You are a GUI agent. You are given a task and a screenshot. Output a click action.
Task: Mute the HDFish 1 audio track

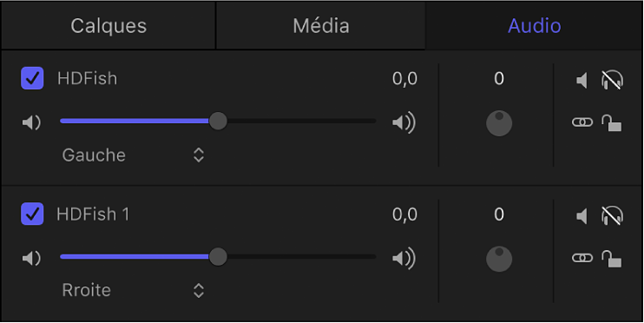tap(582, 216)
